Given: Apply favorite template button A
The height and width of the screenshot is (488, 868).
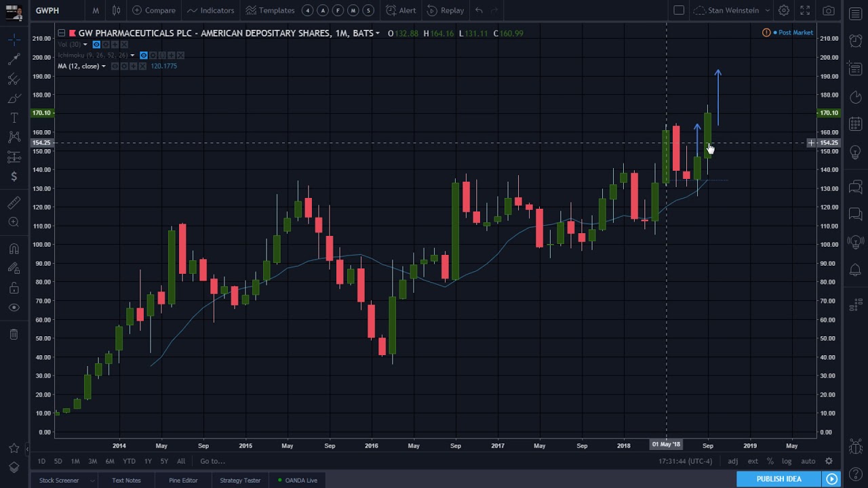Looking at the screenshot, I should 323,10.
